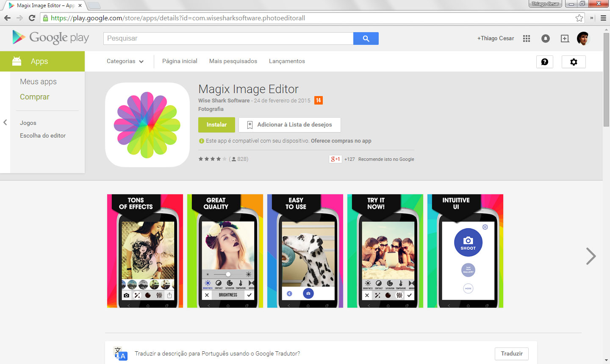Show next screenshots with right chevron
The width and height of the screenshot is (610, 364).
[591, 256]
